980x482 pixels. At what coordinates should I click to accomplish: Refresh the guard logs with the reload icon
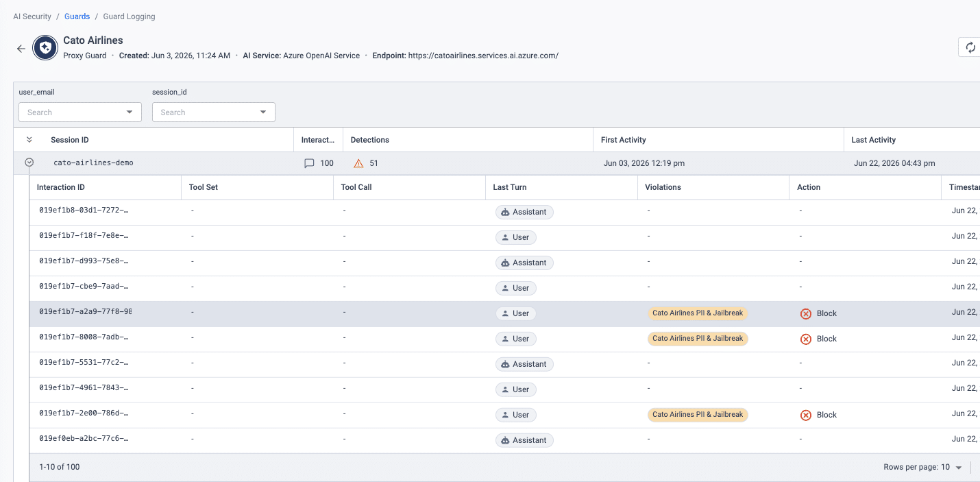tap(970, 47)
